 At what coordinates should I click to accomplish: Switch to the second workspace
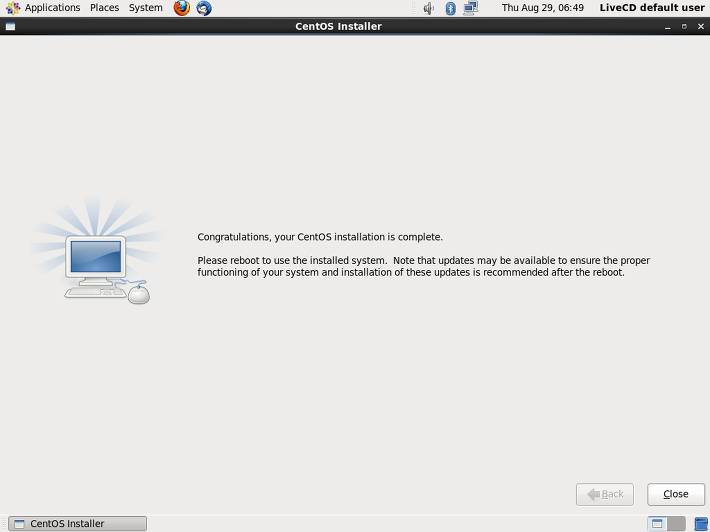[x=676, y=524]
